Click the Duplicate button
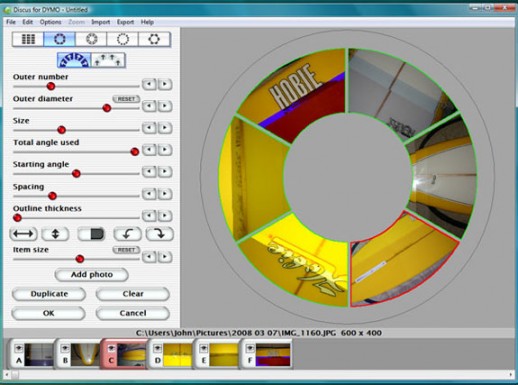This screenshot has height=385, width=518. tap(49, 294)
